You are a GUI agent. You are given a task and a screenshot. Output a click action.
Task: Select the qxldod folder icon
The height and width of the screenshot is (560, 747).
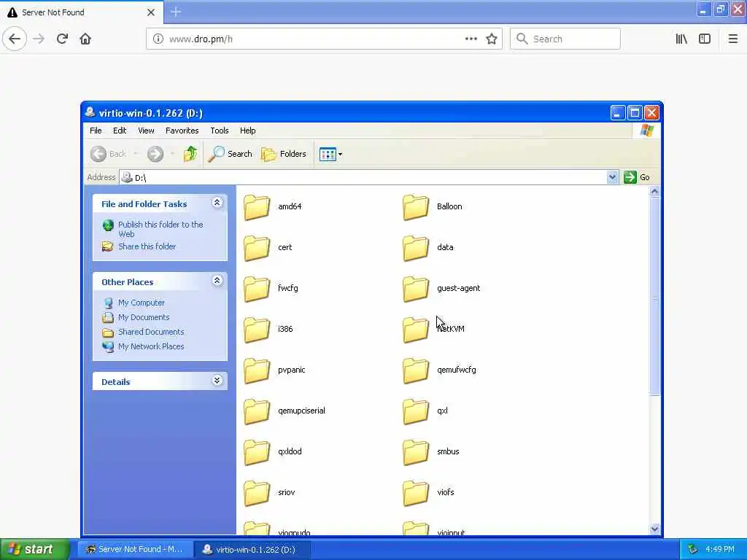pos(258,452)
